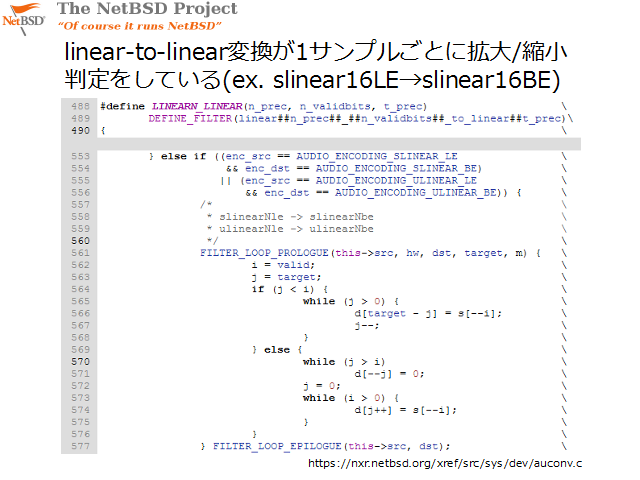Click "Of course it runs NetBSD" slogan

140,26
